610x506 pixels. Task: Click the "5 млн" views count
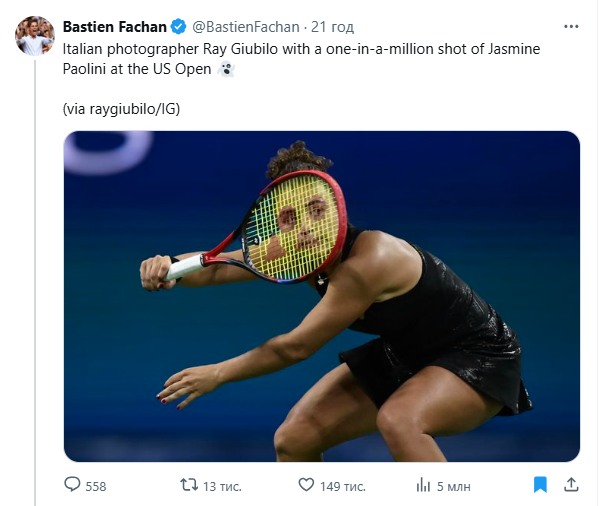pyautogui.click(x=454, y=486)
